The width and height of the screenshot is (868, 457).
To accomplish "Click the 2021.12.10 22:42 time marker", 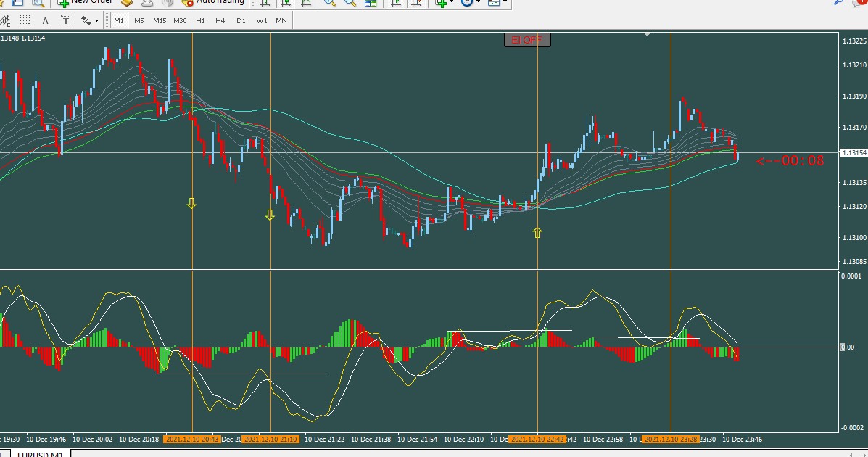I will tap(537, 440).
